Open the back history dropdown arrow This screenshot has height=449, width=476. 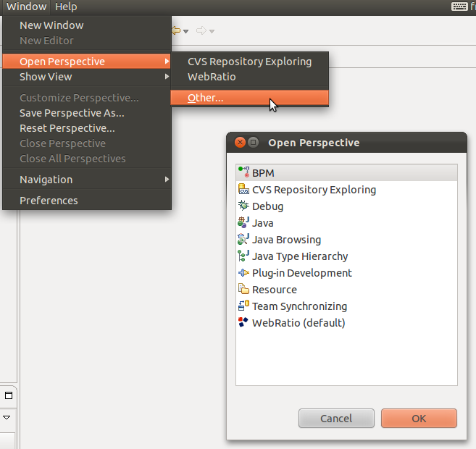185,31
